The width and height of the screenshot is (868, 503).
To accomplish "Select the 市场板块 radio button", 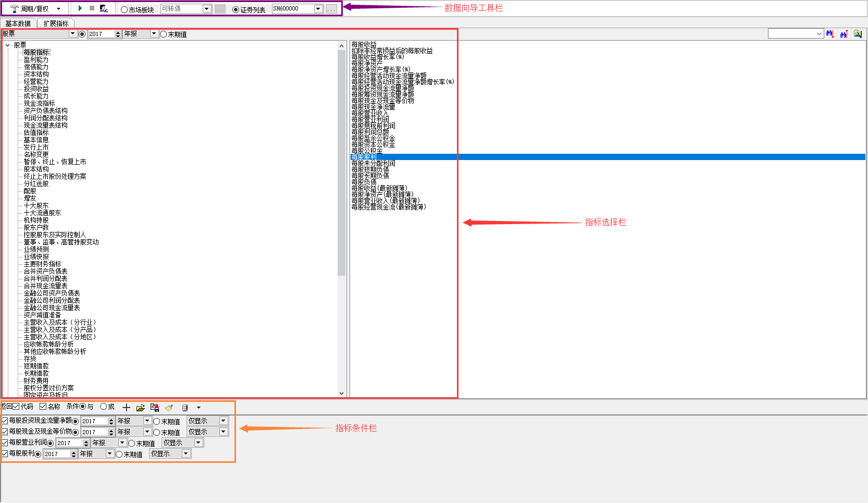I will click(124, 10).
